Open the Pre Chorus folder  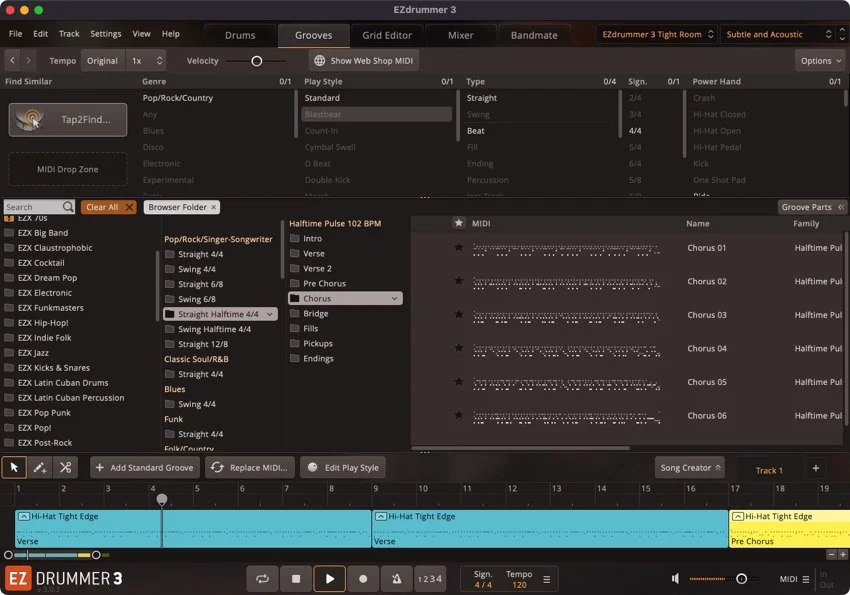pyautogui.click(x=324, y=283)
